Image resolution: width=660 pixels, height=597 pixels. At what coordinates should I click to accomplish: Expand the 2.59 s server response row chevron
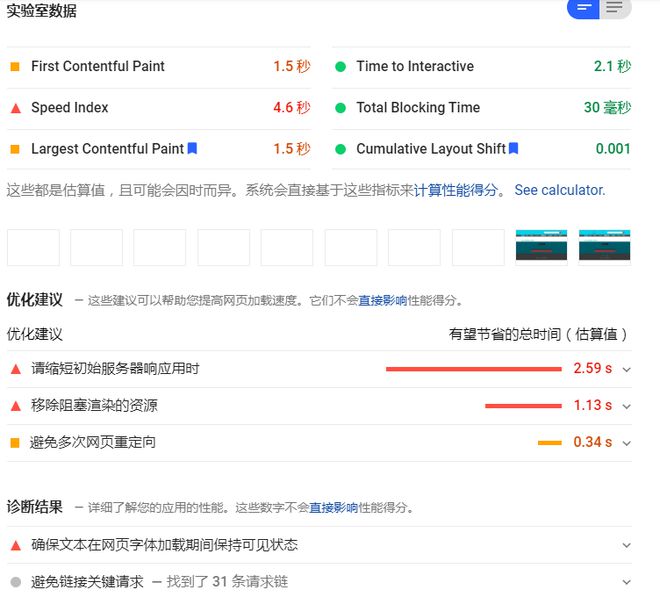(x=626, y=370)
